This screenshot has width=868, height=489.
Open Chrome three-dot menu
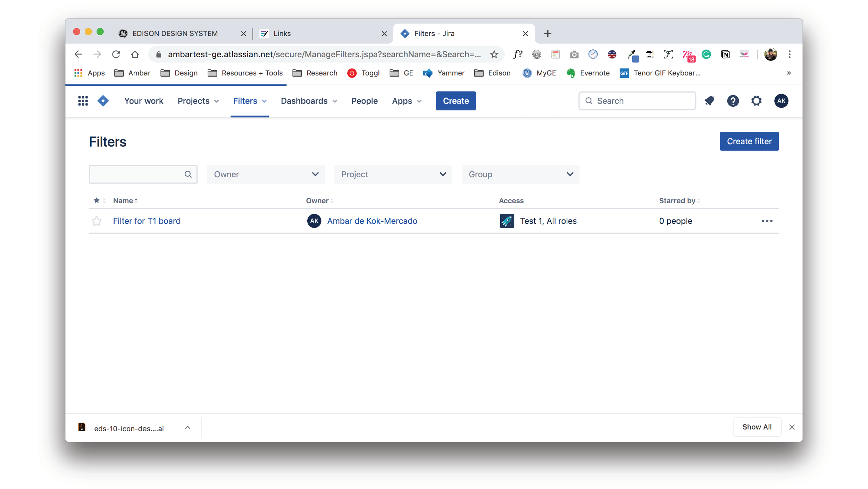(789, 54)
